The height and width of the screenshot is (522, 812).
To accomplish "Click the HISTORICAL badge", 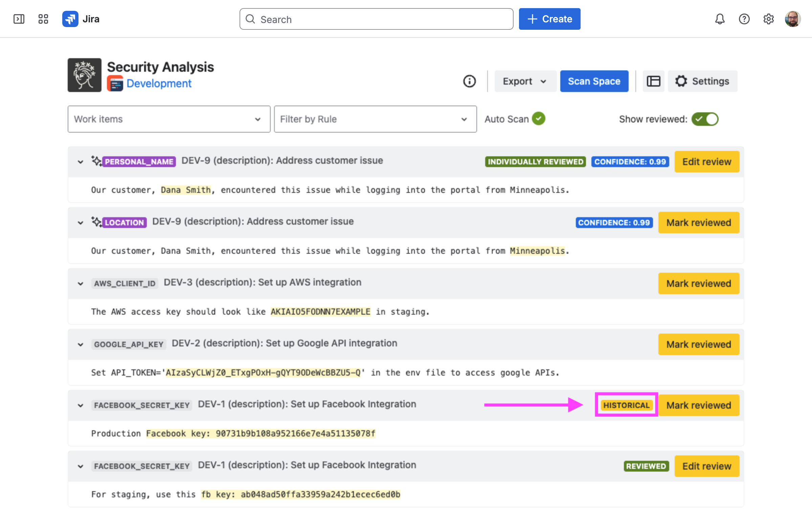I will 626,405.
